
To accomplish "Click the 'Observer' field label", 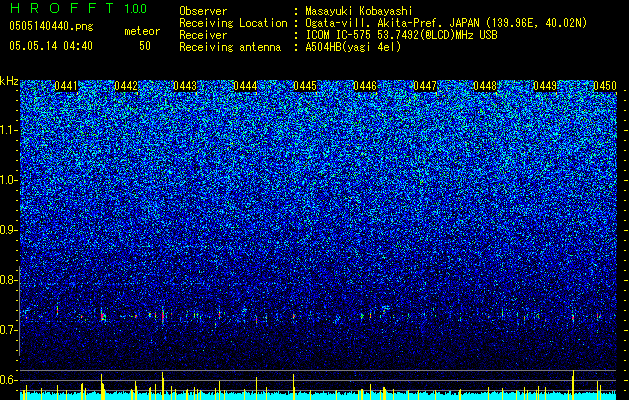I will [203, 11].
